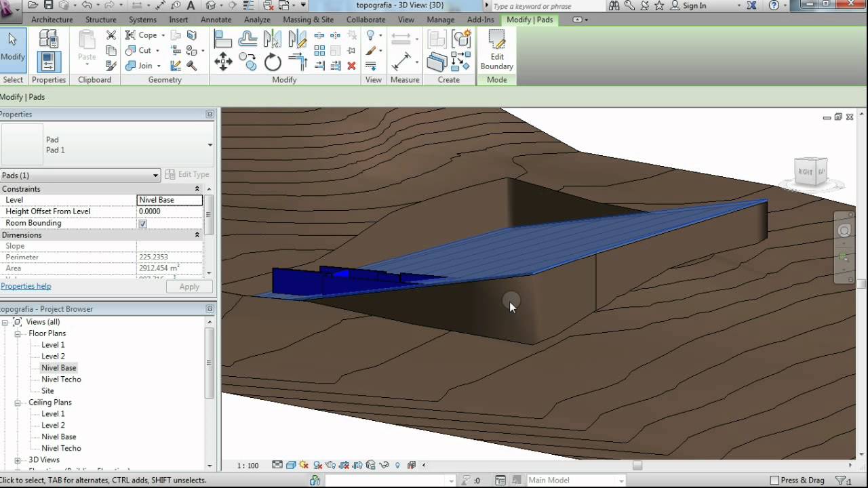The image size is (868, 488).
Task: Open Nivel Techo under Floor Plans
Action: point(61,380)
